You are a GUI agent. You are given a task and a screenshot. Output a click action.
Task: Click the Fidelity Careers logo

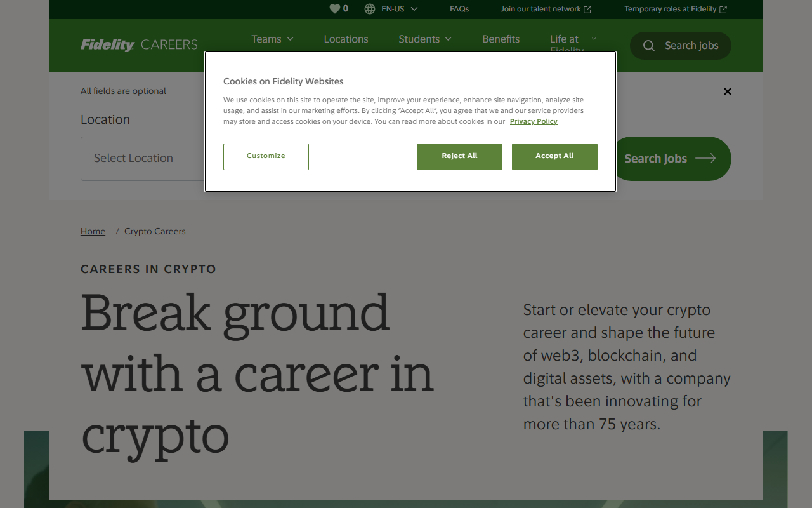click(139, 45)
